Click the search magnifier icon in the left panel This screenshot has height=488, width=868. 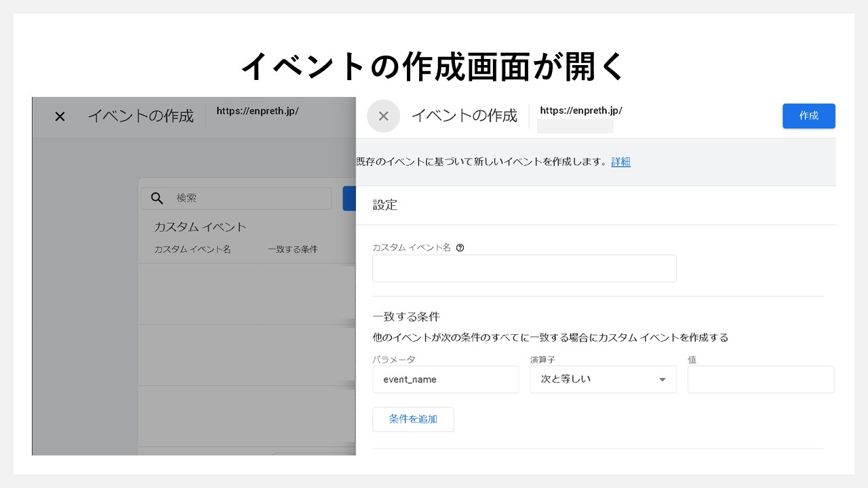[x=157, y=198]
